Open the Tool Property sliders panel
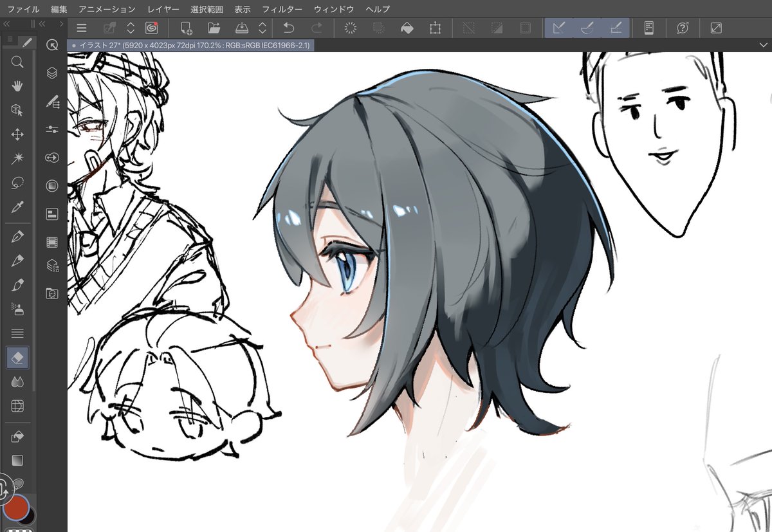Screen dimensions: 772x532 [x=52, y=129]
